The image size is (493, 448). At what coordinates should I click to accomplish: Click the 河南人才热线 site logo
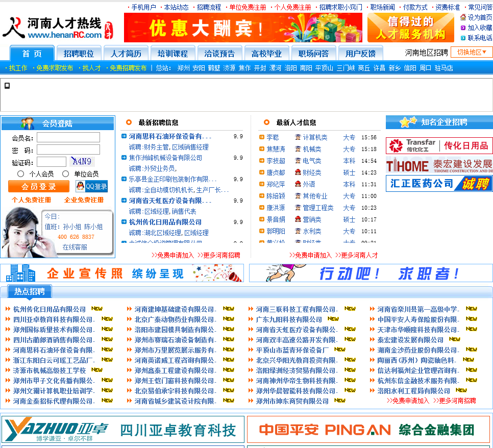58,28
